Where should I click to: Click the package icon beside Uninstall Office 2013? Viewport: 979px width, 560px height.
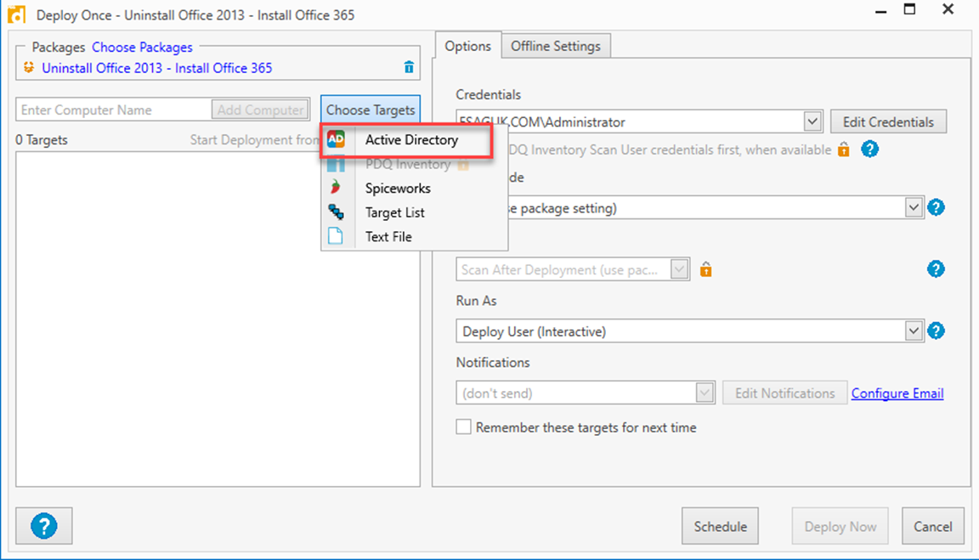point(29,67)
